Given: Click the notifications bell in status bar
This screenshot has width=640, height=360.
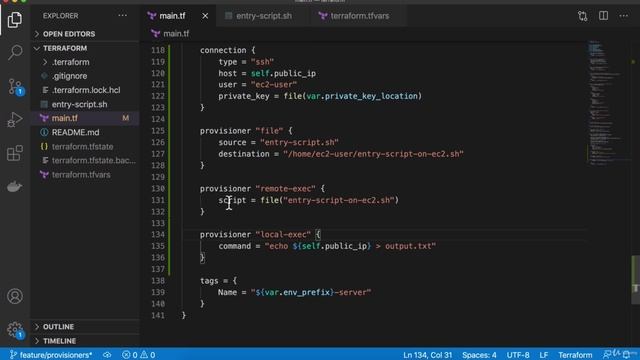Looking at the screenshot, I should click(627, 354).
